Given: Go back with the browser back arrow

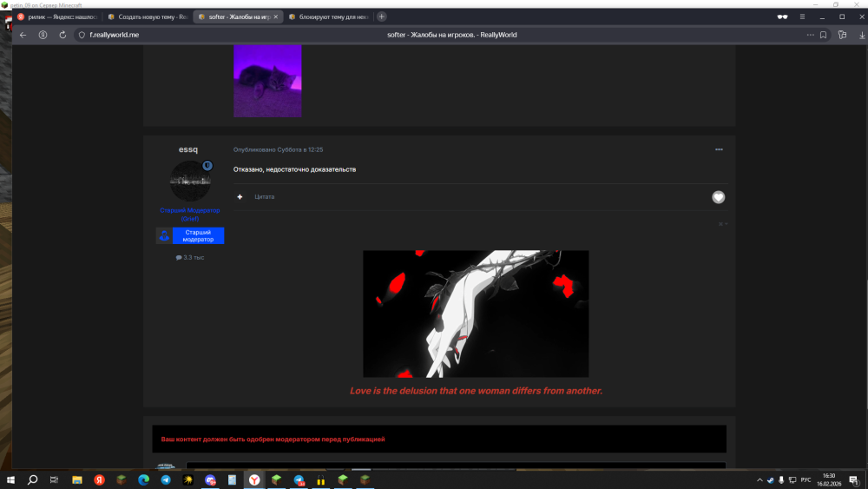Looking at the screenshot, I should coord(23,35).
